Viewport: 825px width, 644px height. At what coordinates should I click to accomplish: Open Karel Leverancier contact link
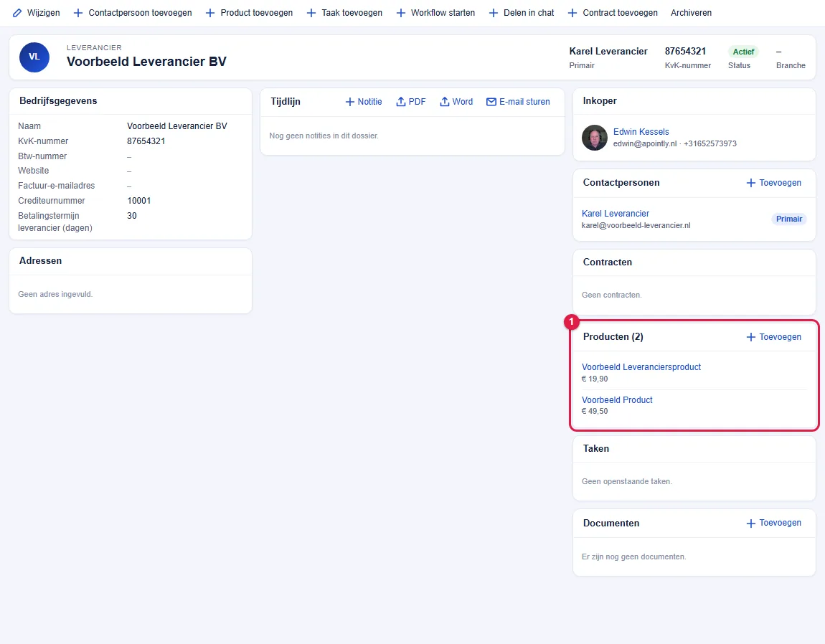pos(615,213)
